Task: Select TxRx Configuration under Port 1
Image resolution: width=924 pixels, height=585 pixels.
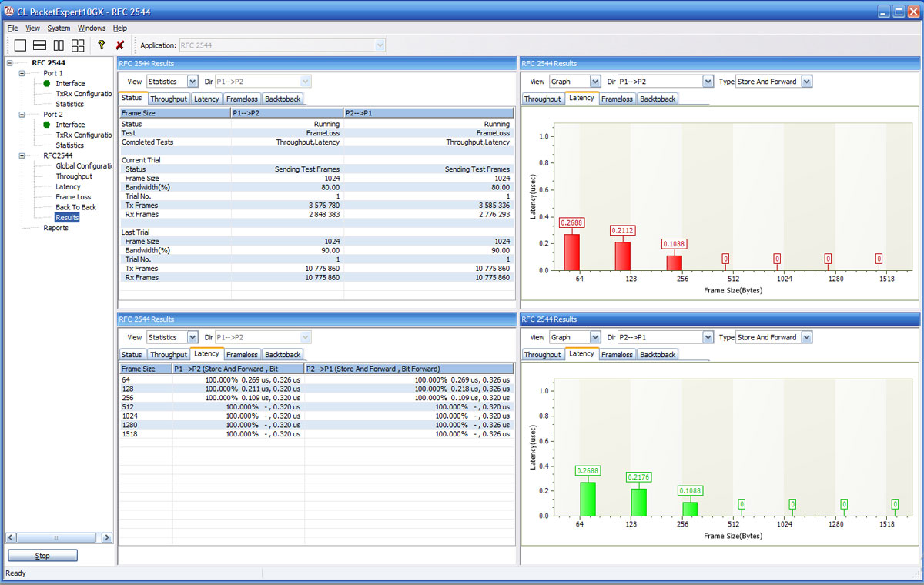Action: (85, 94)
